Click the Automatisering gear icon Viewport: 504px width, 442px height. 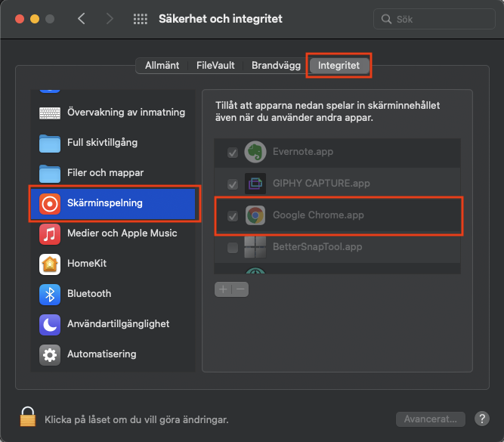tap(50, 354)
